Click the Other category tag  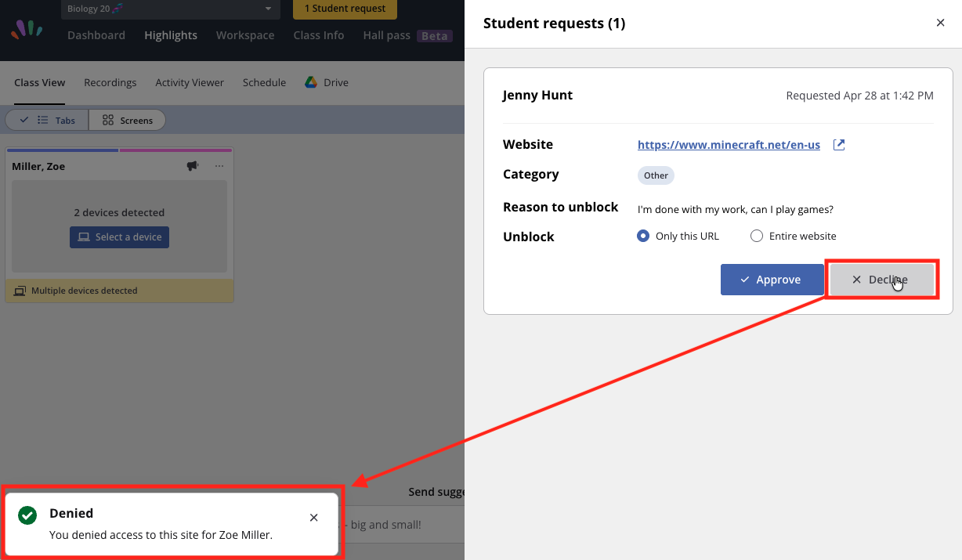(x=656, y=175)
